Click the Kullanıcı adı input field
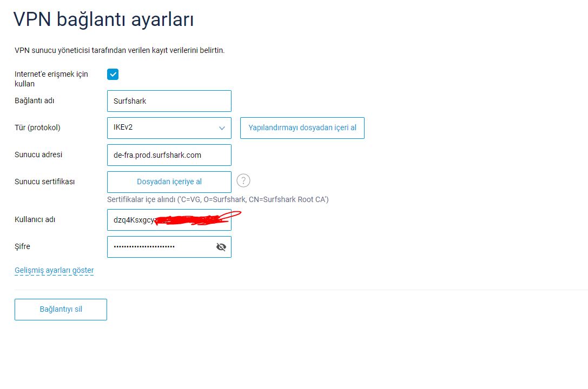Viewport: 588px width, 389px height. pos(169,220)
